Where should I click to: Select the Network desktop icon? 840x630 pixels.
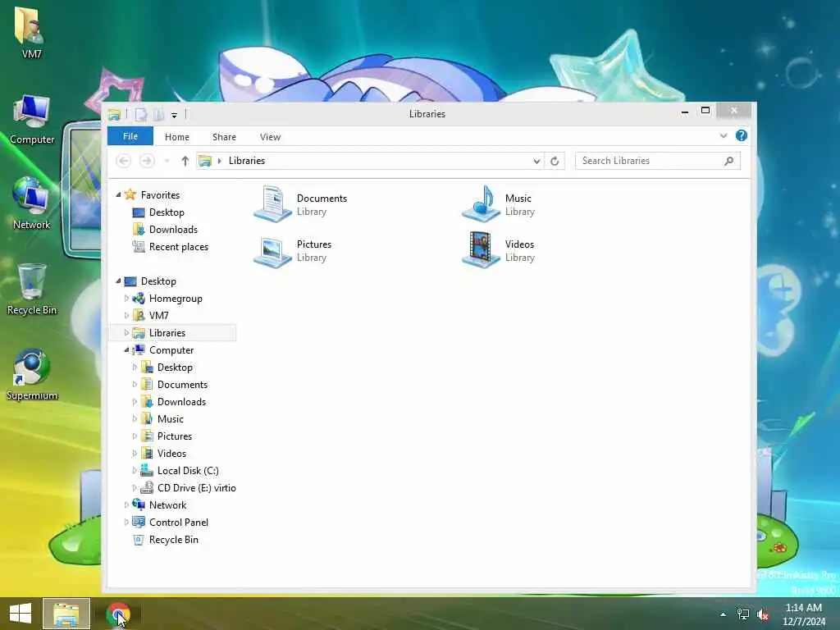coord(31,203)
